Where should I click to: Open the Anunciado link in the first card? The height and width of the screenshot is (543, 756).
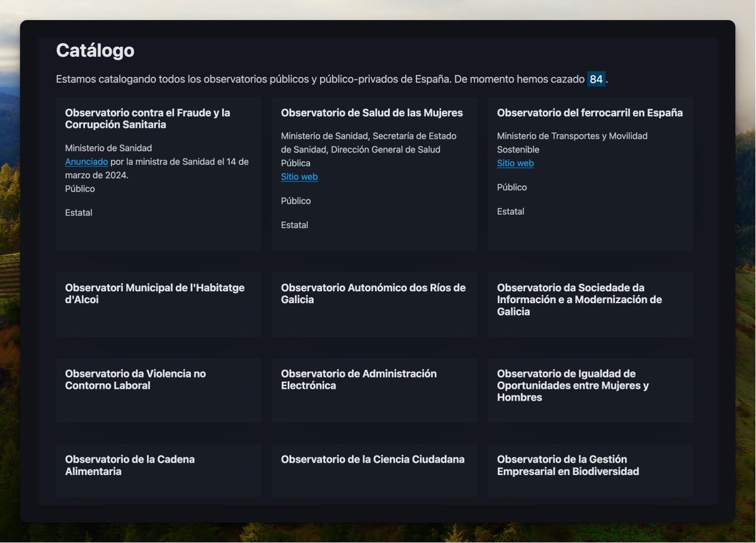click(x=86, y=161)
